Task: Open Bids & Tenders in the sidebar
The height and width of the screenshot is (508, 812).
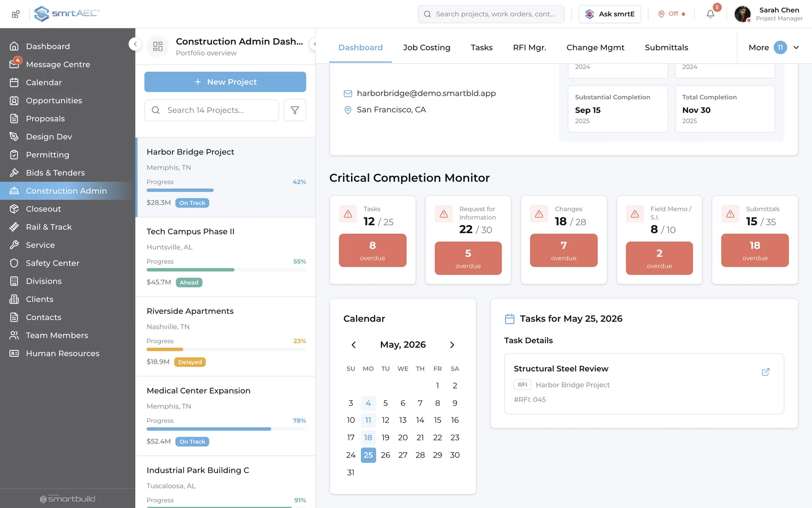Action: click(68, 172)
